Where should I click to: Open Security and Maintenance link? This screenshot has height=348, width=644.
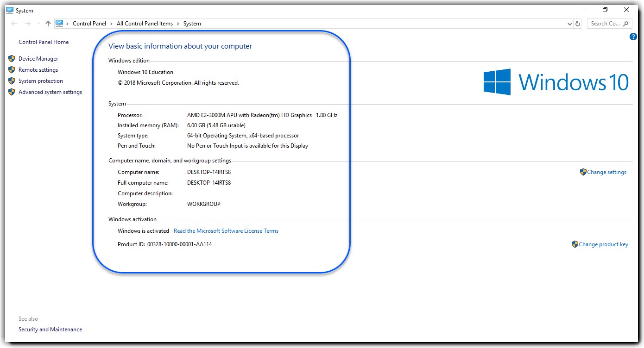[50, 329]
